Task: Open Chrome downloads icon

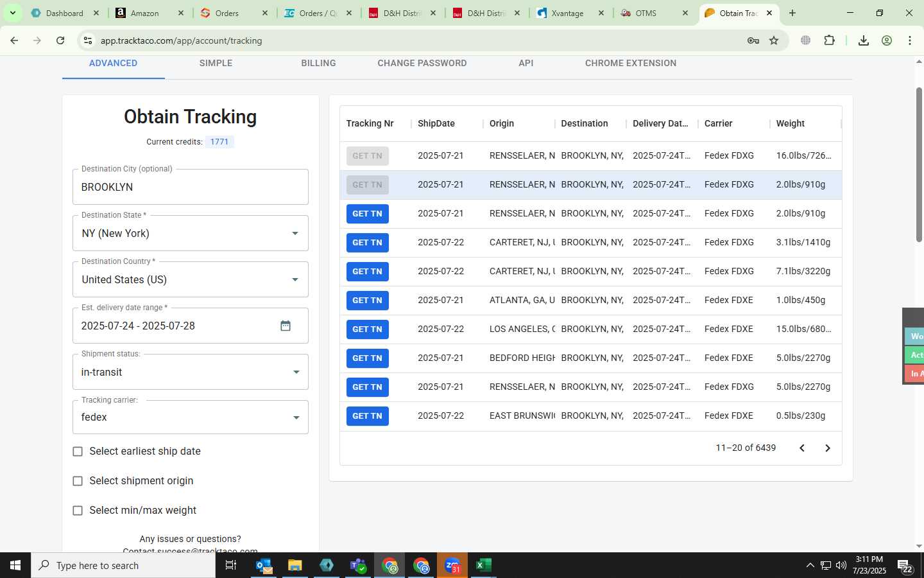Action: click(x=864, y=40)
